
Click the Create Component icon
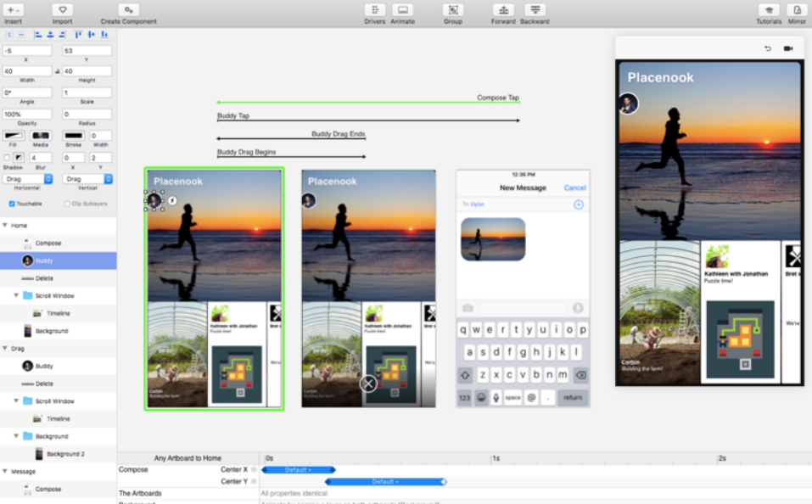click(x=128, y=10)
